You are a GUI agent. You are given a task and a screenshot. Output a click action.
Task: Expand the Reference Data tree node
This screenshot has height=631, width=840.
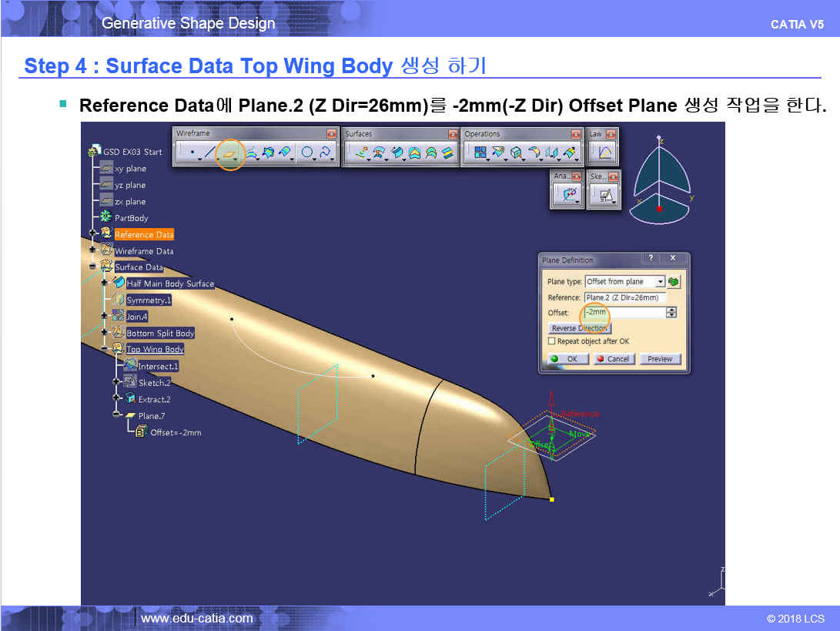[92, 234]
